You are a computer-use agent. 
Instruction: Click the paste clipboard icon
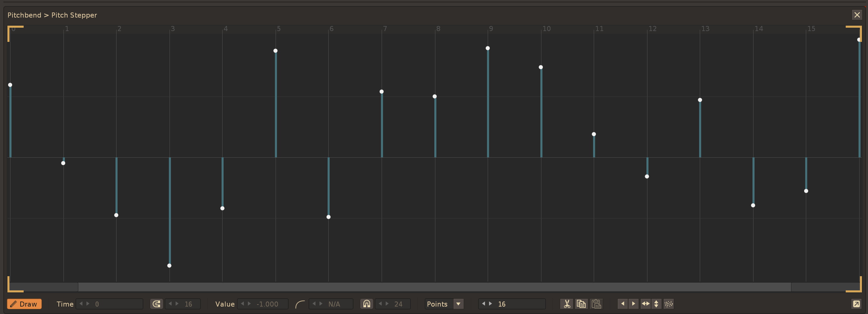pos(596,304)
